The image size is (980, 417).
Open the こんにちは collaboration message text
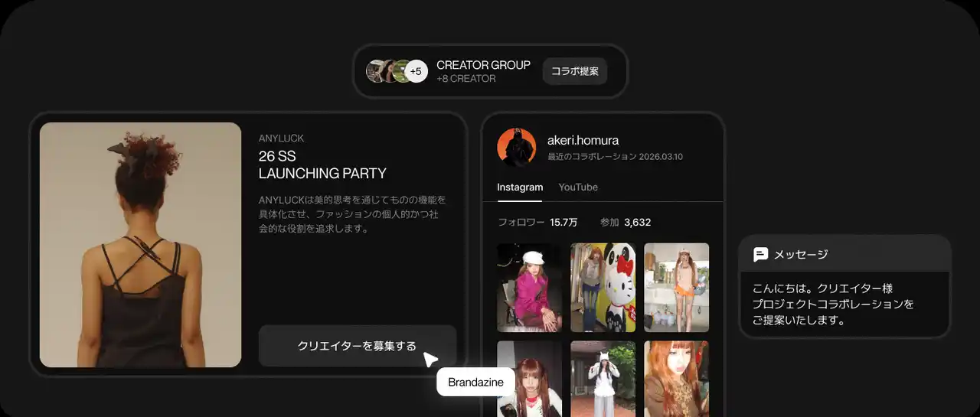pos(833,305)
